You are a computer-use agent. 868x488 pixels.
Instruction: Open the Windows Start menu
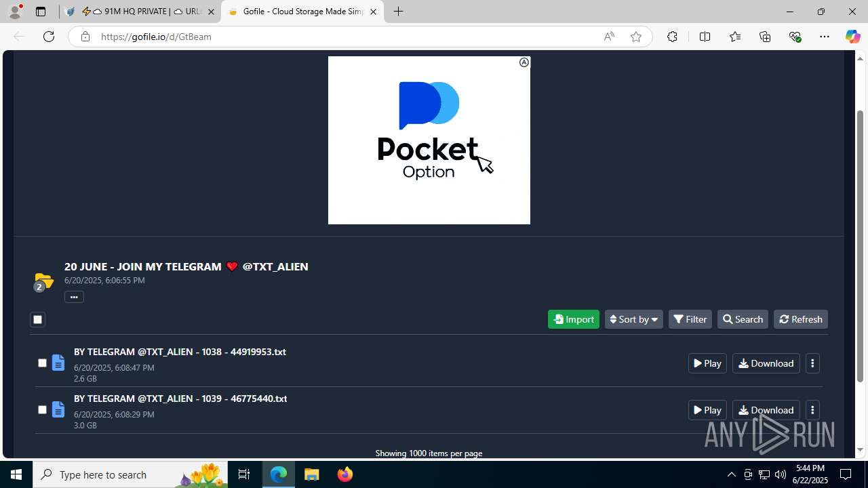tap(16, 474)
